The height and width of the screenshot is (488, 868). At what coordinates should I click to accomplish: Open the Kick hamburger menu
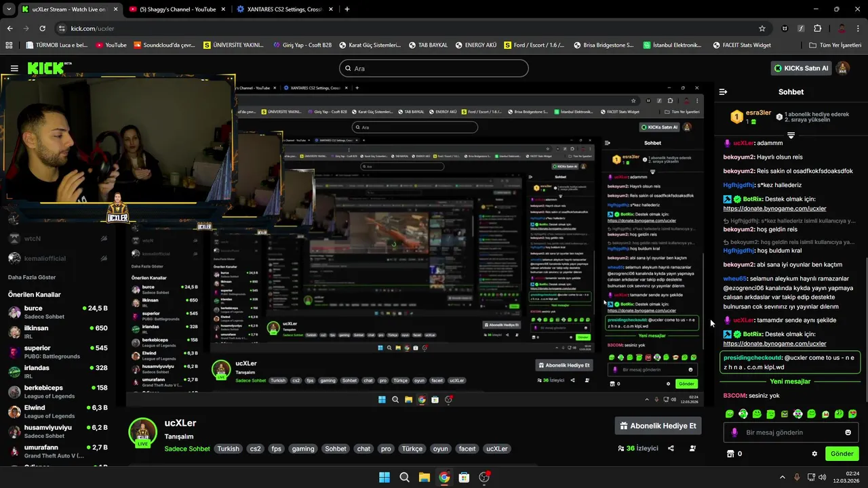click(14, 68)
